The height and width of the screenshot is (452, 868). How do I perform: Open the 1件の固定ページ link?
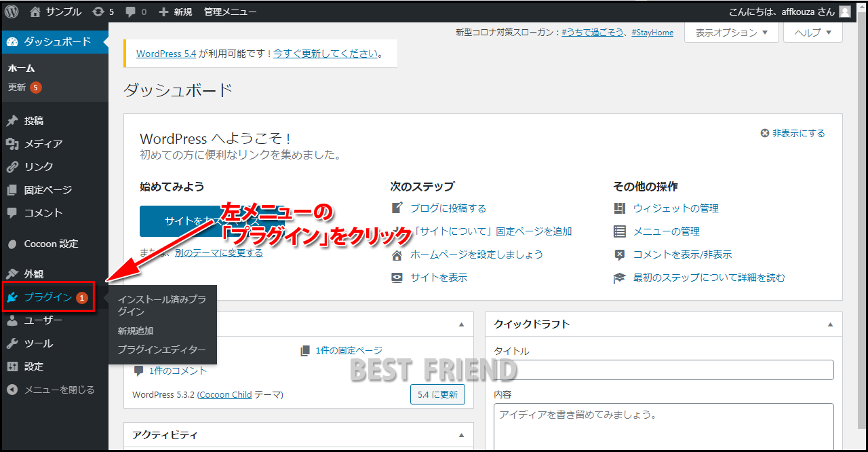point(349,350)
